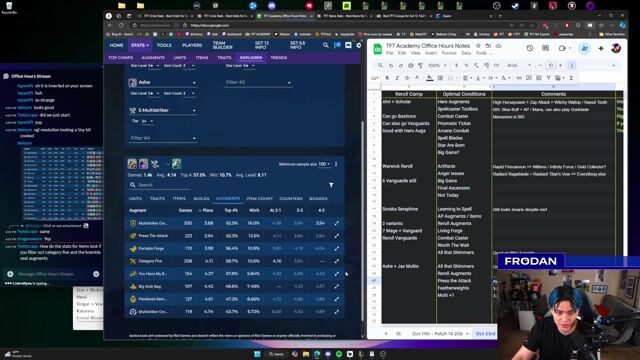This screenshot has width=640, height=360.
Task: Click the undo arrow in the Sheets toolbar
Action: click(391, 65)
